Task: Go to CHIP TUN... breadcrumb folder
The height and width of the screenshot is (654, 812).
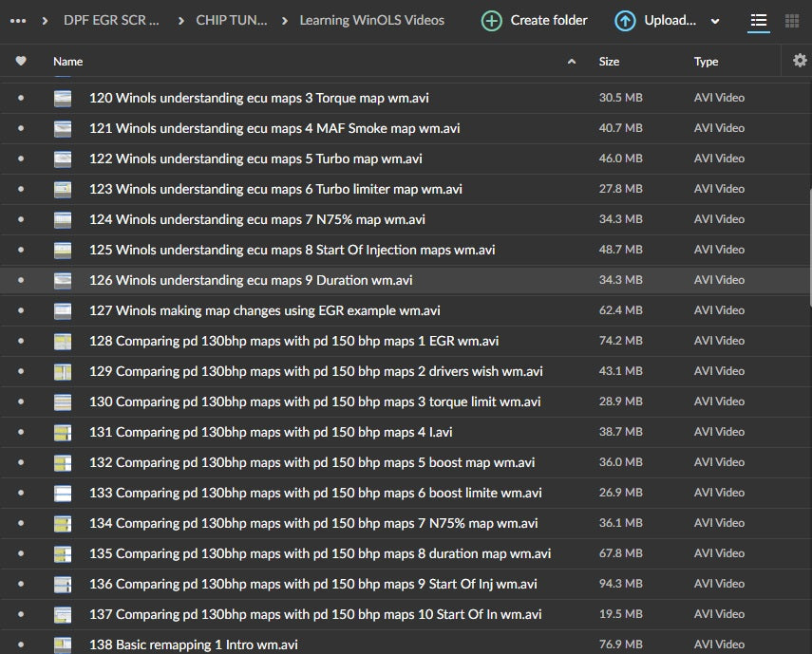Action: (232, 20)
